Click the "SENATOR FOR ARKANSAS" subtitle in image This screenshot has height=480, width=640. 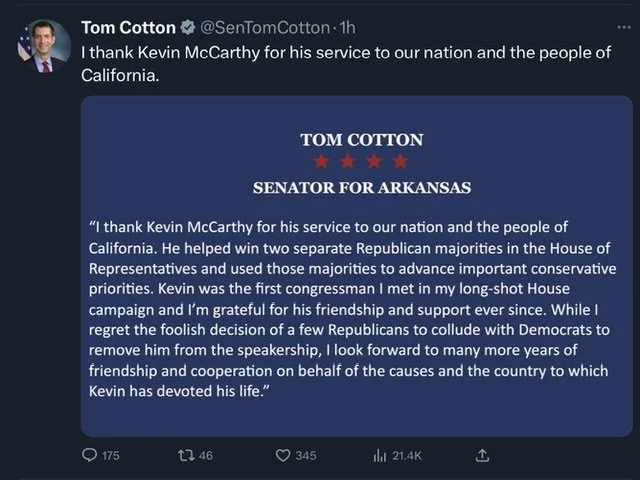pyautogui.click(x=361, y=187)
